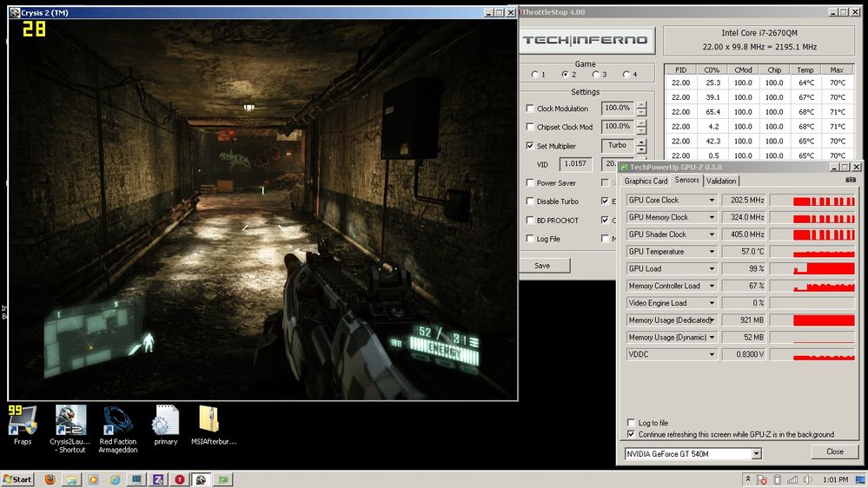
Task: Open Firefox from the taskbar
Action: [50, 479]
